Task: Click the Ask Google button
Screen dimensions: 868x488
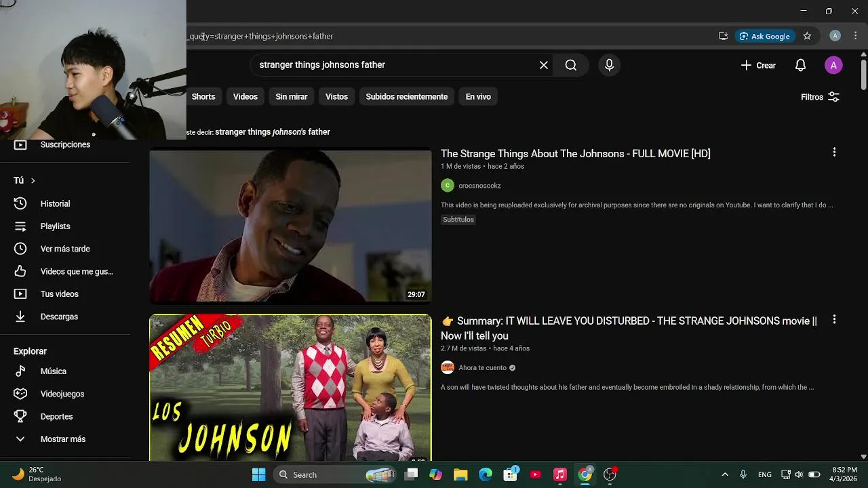Action: coord(765,36)
